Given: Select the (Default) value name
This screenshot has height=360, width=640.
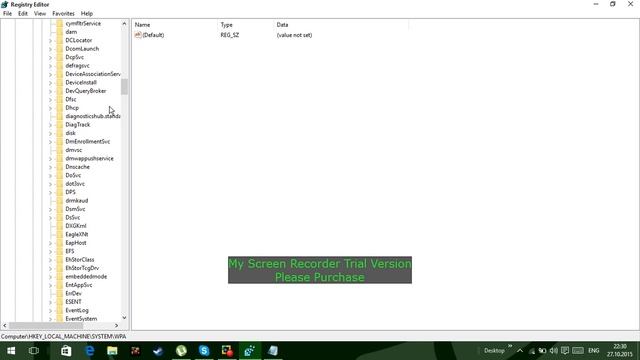Looking at the screenshot, I should click(153, 35).
